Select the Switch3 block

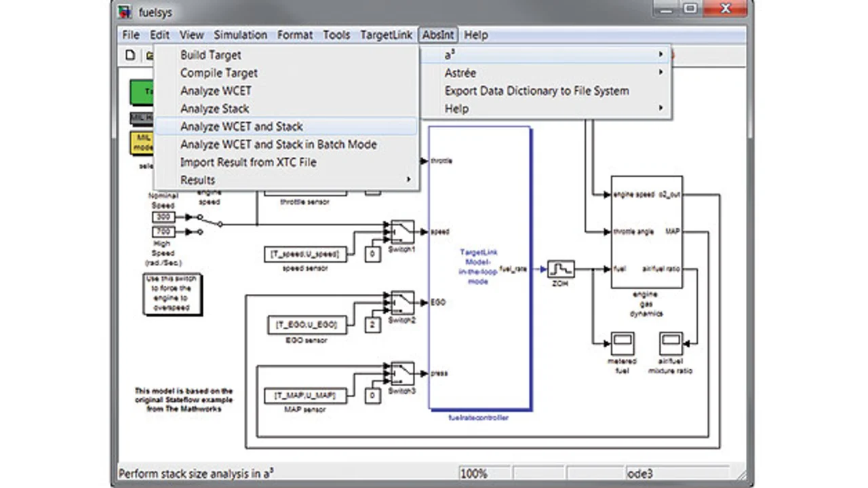pos(402,373)
